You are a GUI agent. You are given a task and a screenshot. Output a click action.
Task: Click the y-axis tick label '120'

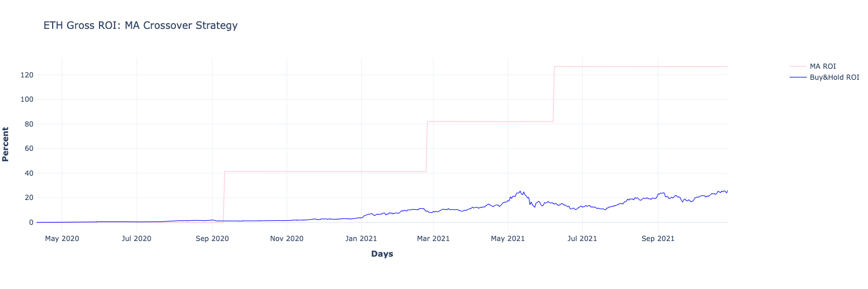point(27,75)
